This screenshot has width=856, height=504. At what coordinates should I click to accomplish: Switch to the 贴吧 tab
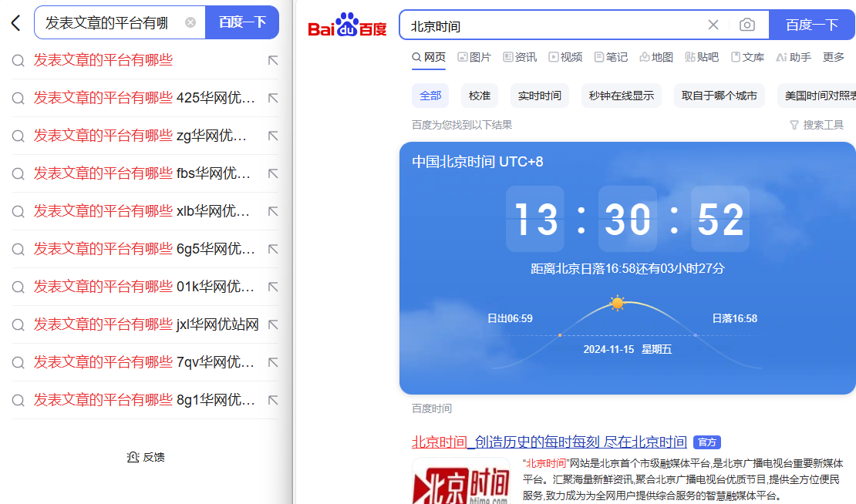702,57
